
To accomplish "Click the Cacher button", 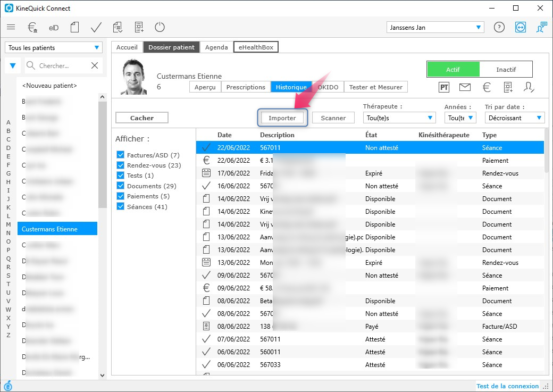I will pos(142,118).
